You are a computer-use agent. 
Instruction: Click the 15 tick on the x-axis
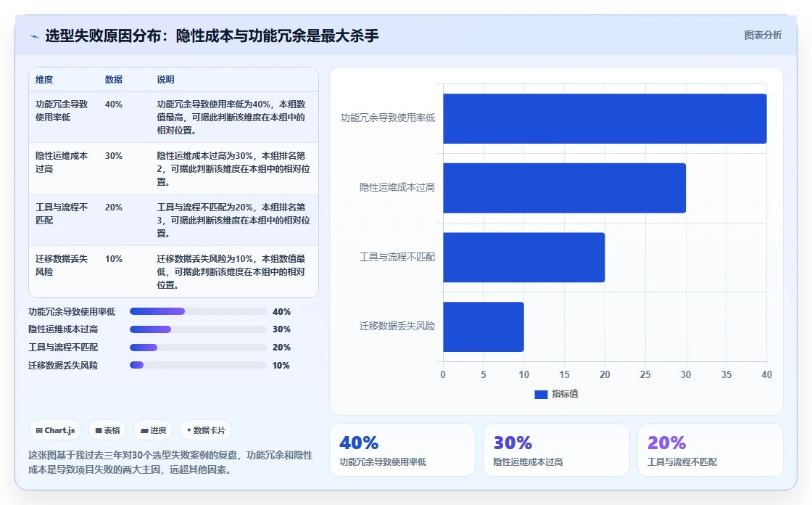point(565,374)
